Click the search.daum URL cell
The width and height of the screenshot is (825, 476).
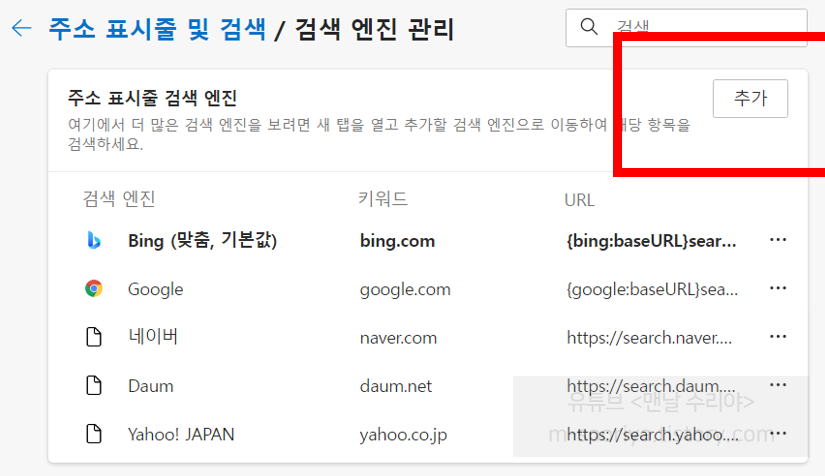tap(651, 386)
